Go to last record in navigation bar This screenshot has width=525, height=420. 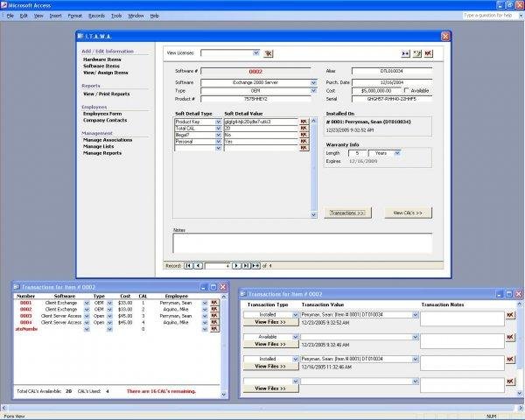pyautogui.click(x=246, y=266)
